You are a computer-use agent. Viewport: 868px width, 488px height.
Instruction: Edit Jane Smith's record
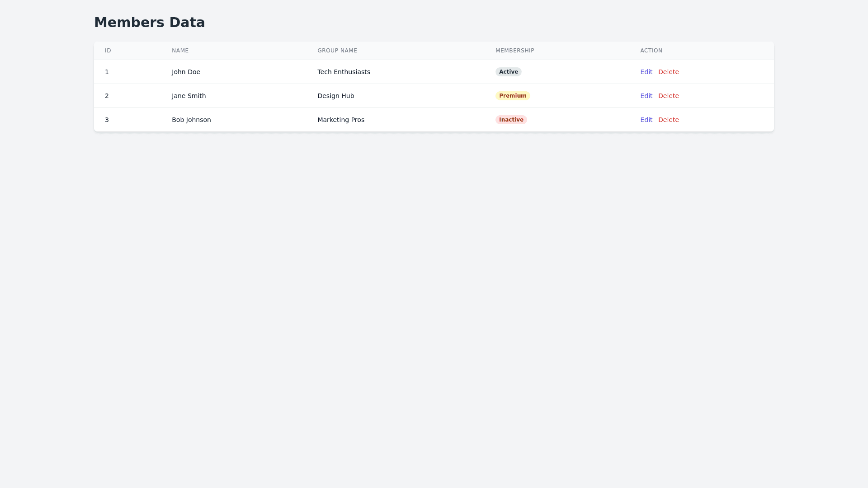pos(646,96)
